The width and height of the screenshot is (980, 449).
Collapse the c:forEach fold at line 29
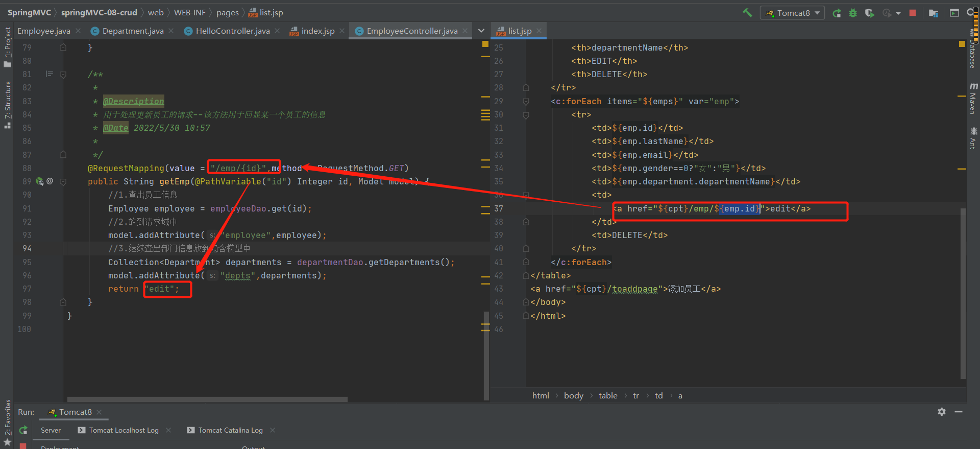pyautogui.click(x=526, y=101)
